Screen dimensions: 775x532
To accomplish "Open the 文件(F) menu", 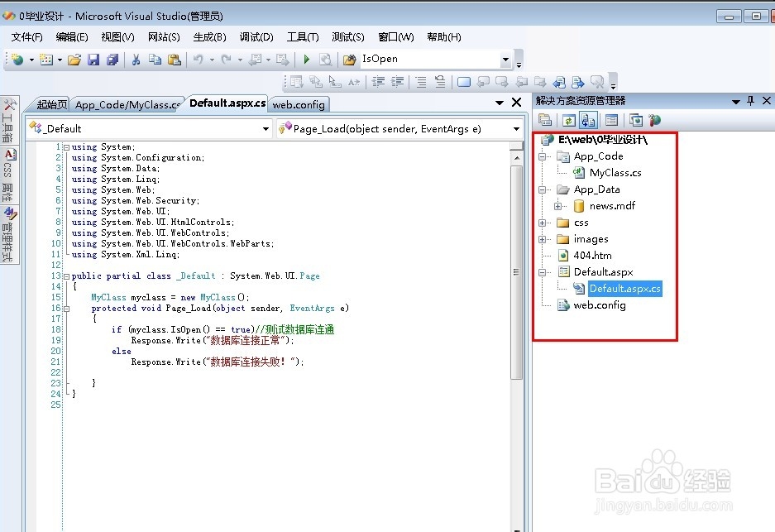I will (27, 37).
